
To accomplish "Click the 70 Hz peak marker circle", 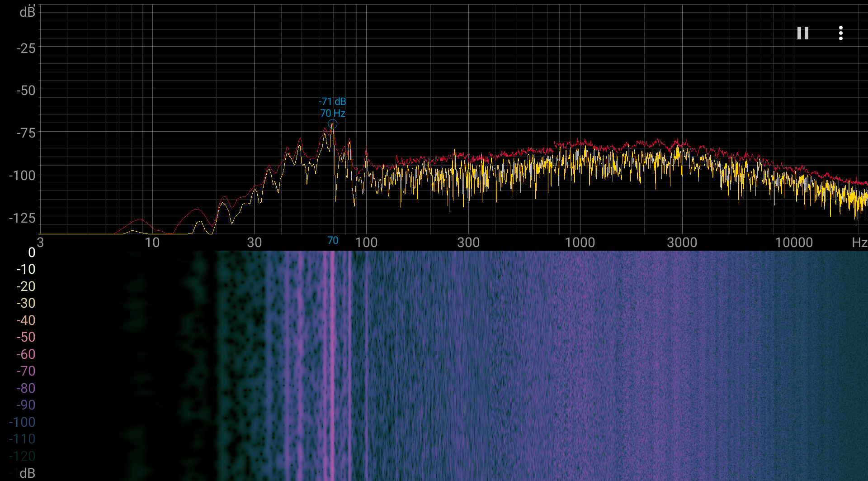I will [x=332, y=124].
